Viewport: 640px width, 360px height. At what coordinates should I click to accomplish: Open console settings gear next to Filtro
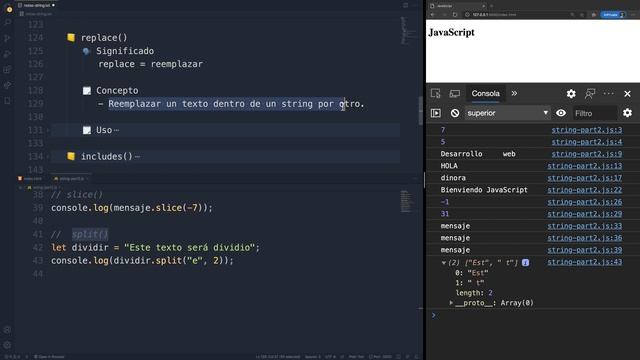tap(627, 113)
